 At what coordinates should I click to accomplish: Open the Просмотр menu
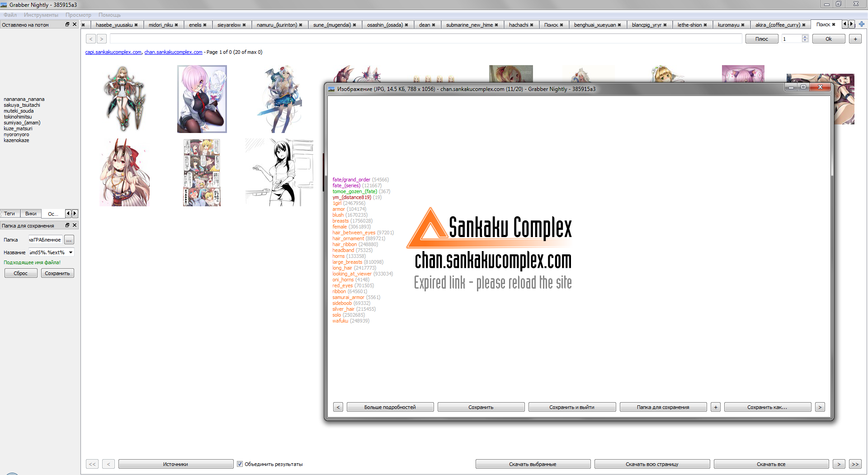(x=78, y=15)
